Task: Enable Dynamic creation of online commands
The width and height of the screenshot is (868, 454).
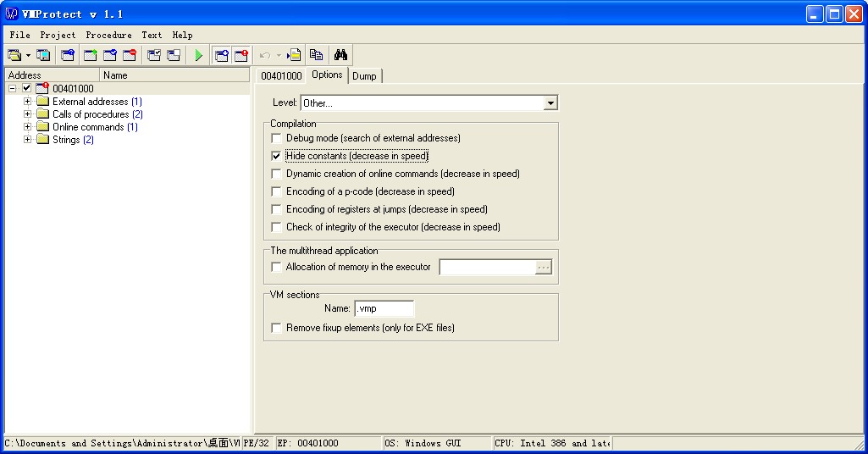Action: click(x=276, y=174)
